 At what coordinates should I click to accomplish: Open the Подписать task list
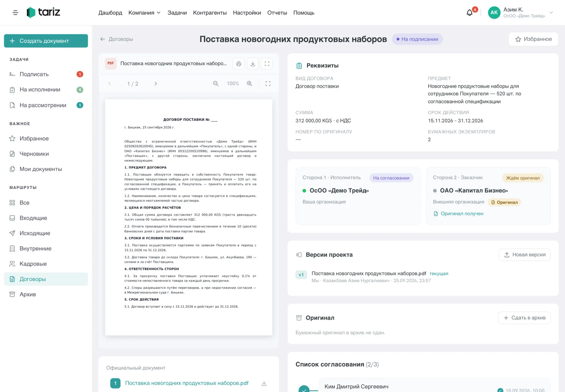(46, 74)
